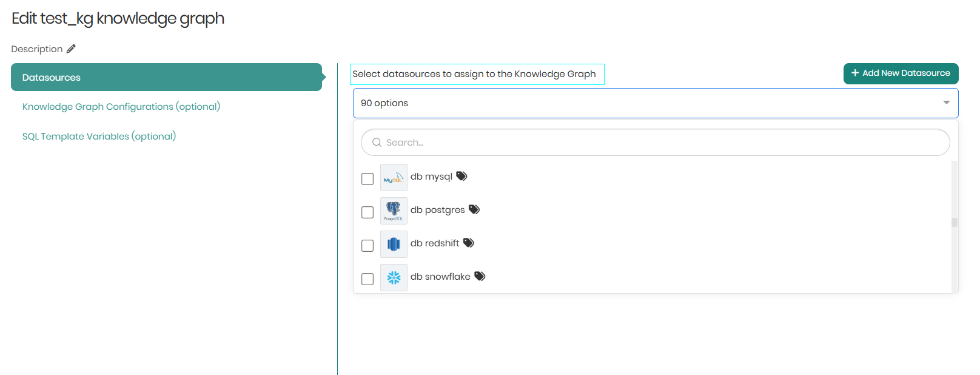Click the tag icon beside db postgres

click(474, 209)
